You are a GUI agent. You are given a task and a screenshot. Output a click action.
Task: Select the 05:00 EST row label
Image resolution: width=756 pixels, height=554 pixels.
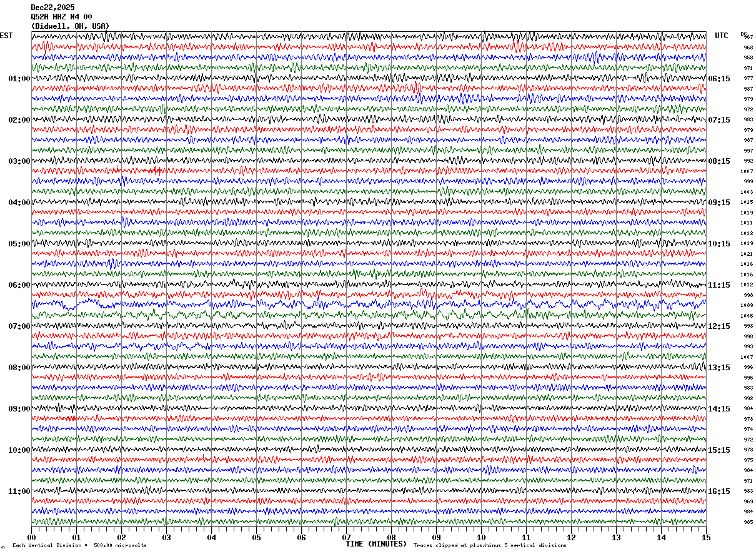point(19,244)
